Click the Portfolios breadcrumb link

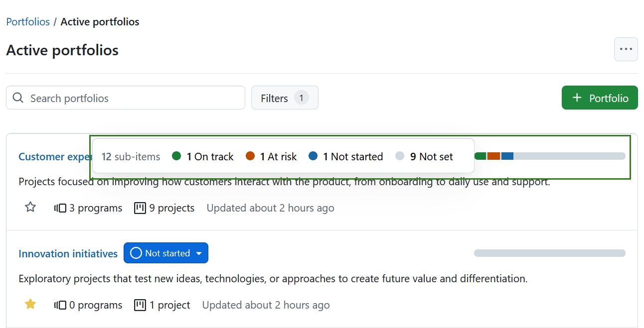pyautogui.click(x=27, y=21)
